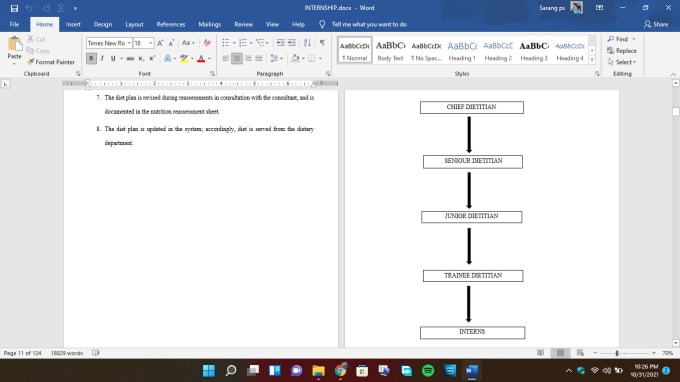Click the vertical scrollbar thumb
This screenshot has height=382, width=680.
[x=676, y=112]
